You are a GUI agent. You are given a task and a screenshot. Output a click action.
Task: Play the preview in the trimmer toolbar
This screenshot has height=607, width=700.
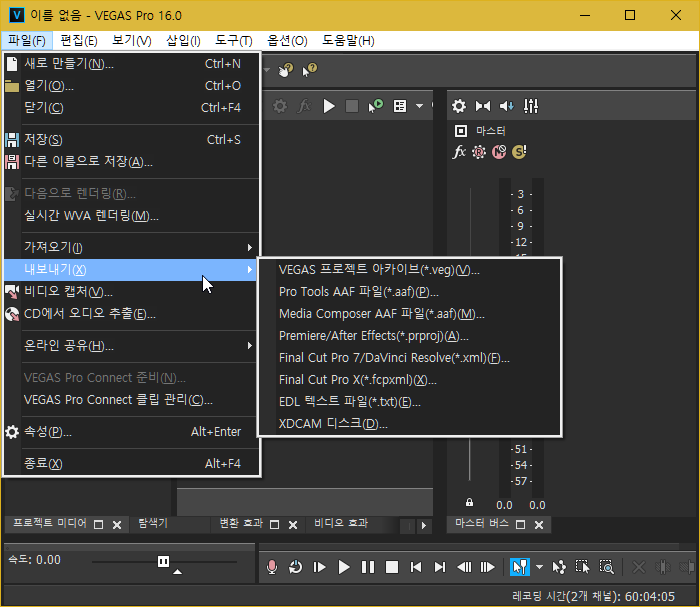click(329, 106)
